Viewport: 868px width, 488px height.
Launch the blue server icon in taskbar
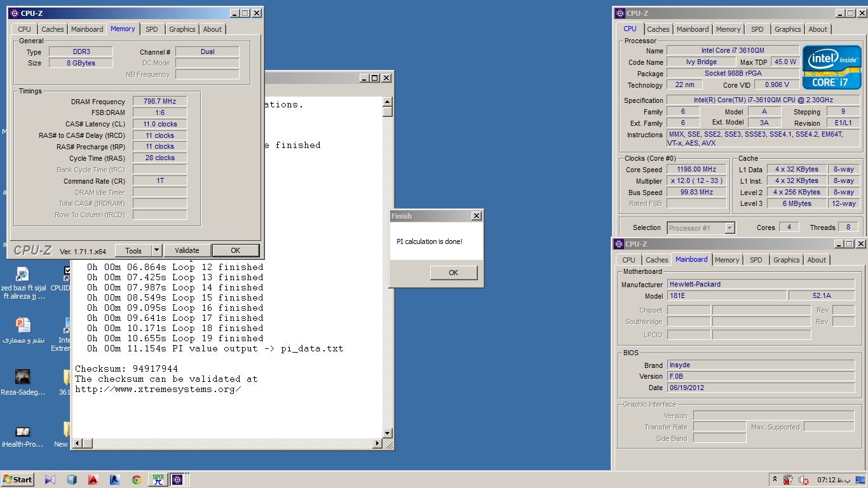[x=72, y=480]
